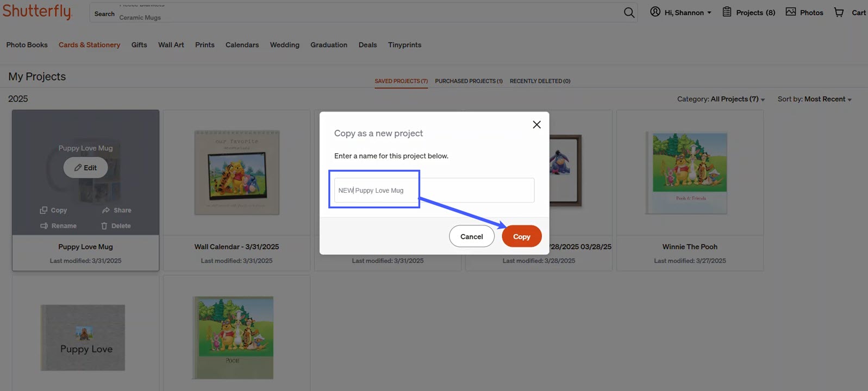Viewport: 868px width, 391px height.
Task: Click the 2025 year heading
Action: coord(18,99)
